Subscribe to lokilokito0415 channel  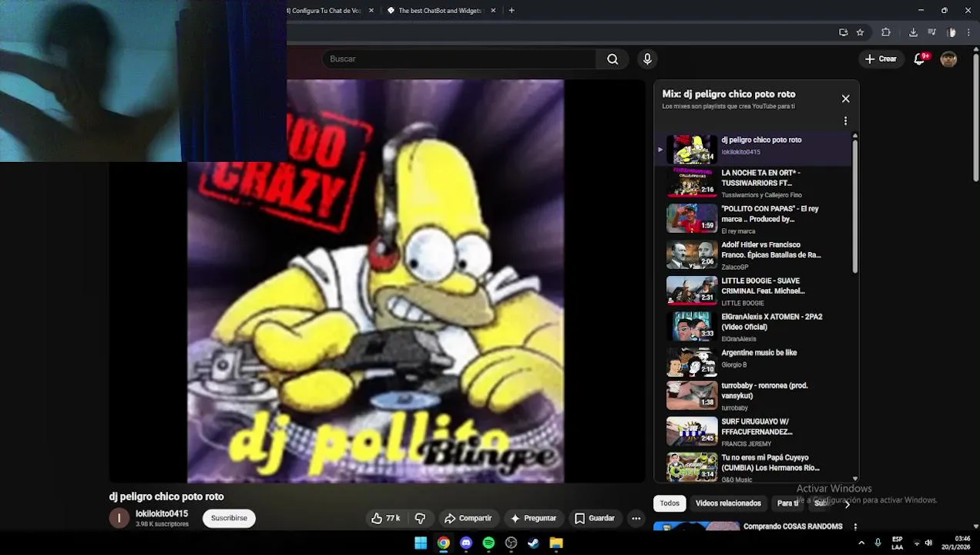coord(229,518)
